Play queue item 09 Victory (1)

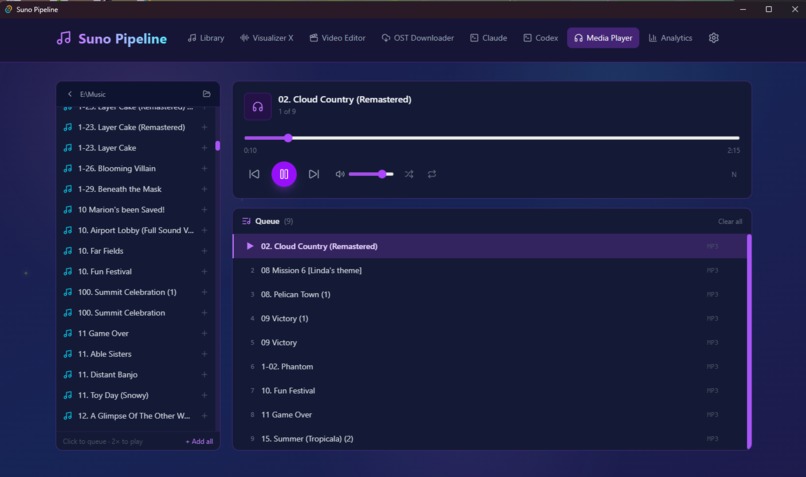[489, 318]
